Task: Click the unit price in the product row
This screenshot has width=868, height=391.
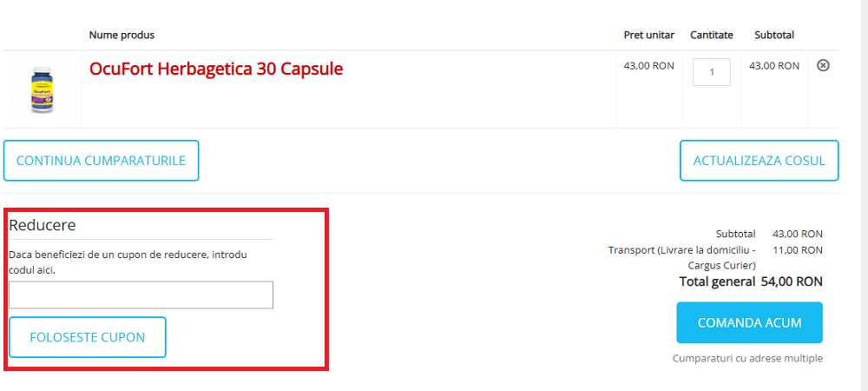Action: point(648,65)
